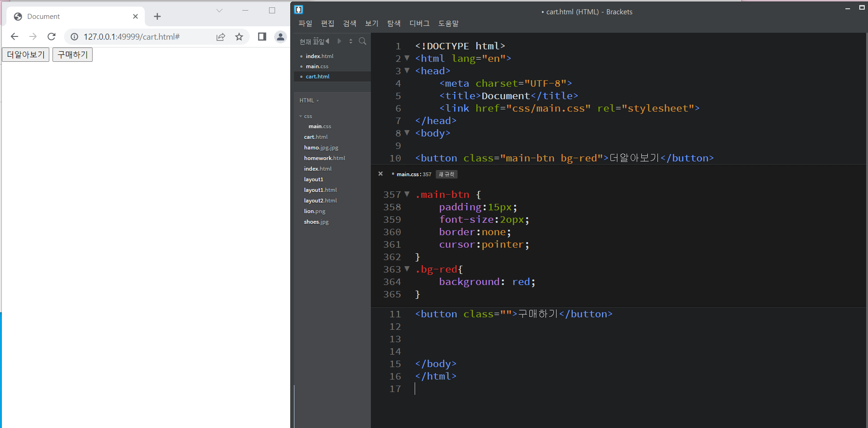Collapse the .bg-red rule fold at line 363
The image size is (868, 428).
tap(407, 269)
